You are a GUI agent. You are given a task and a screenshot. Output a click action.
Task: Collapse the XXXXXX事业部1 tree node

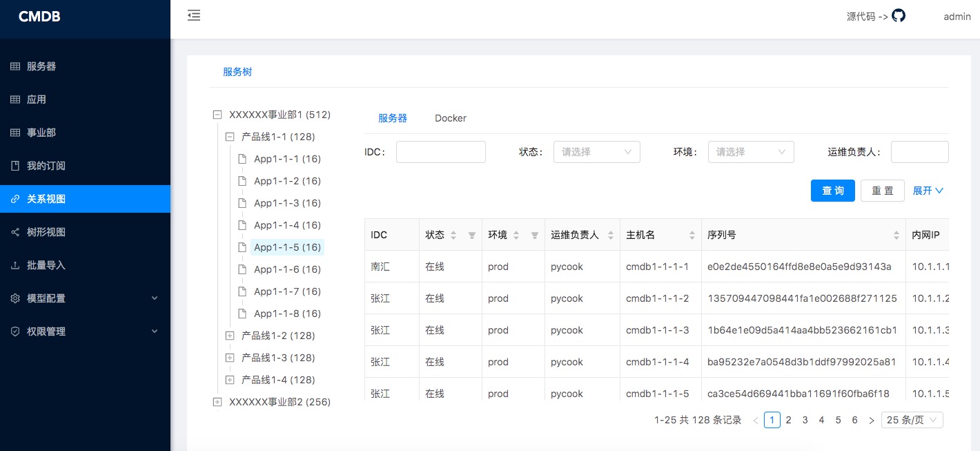click(217, 115)
